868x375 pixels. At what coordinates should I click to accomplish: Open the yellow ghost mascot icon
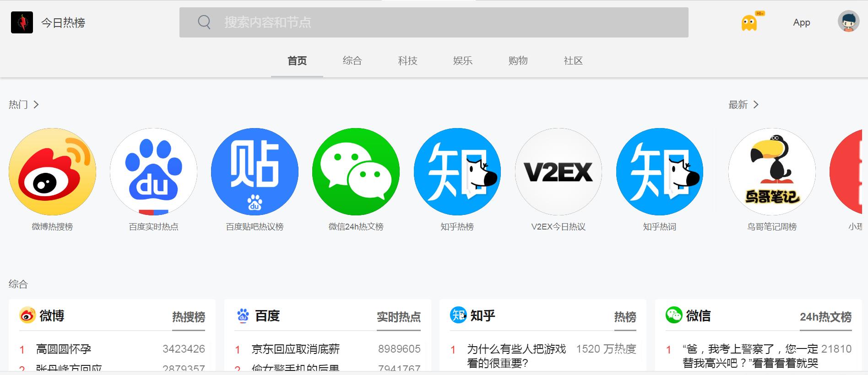(x=750, y=22)
